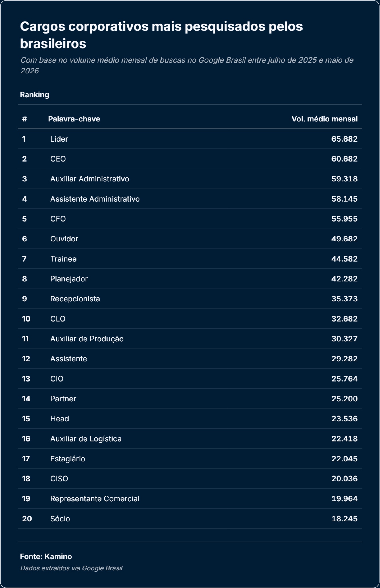Click the 32.682 volume value for CLO
380x588 pixels.
[344, 319]
